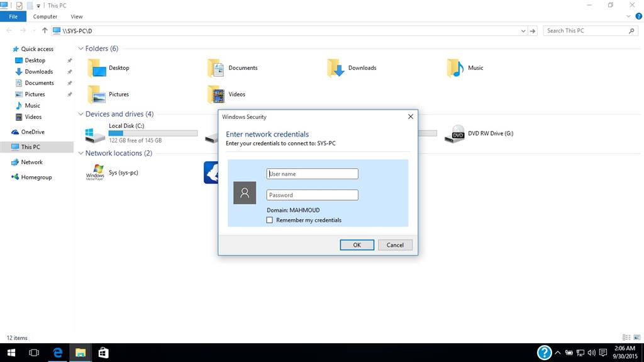Navigate forward with the forward arrow
The image size is (644, 362).
pos(23,30)
